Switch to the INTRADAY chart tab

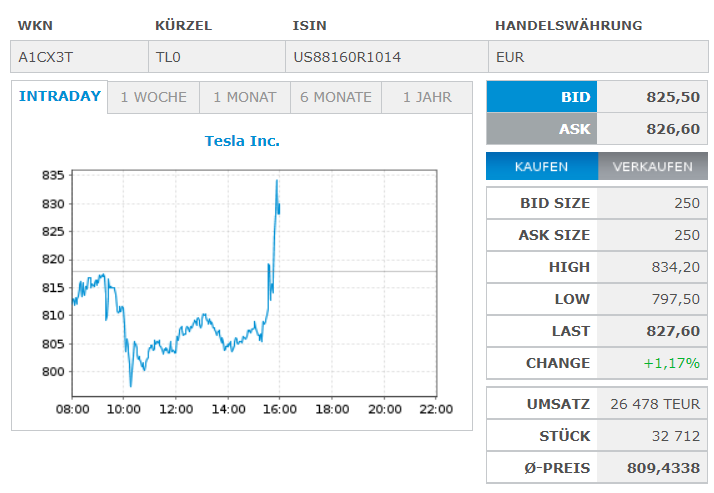click(60, 97)
